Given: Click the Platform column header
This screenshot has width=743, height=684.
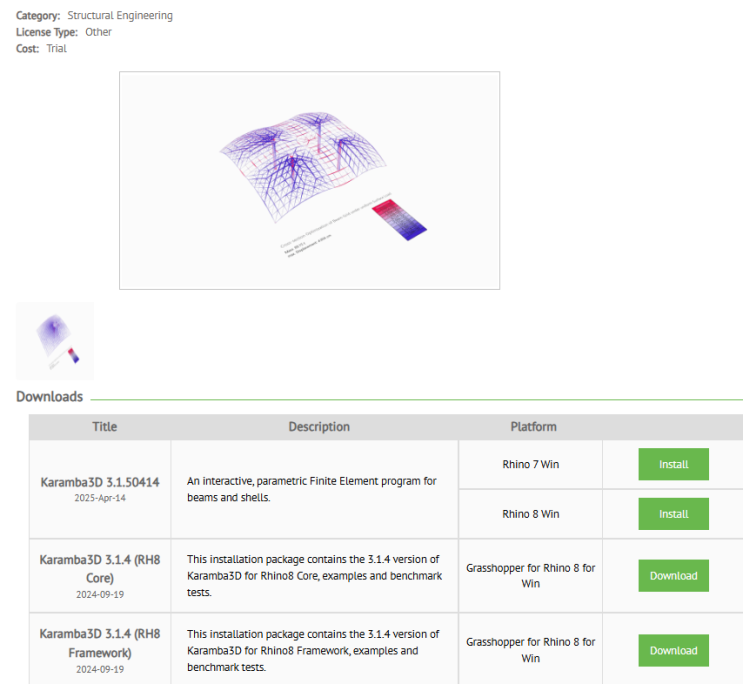Looking at the screenshot, I should point(534,427).
